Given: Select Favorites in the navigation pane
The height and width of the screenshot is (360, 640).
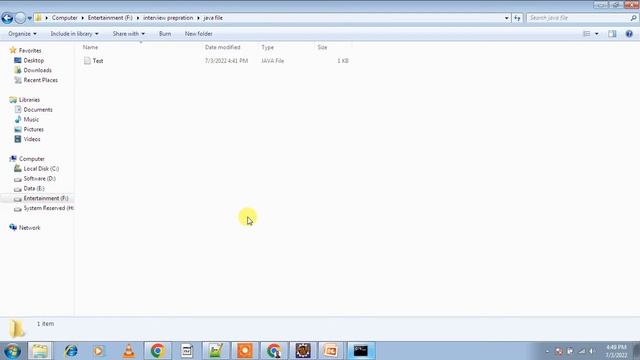Looking at the screenshot, I should pyautogui.click(x=30, y=51).
